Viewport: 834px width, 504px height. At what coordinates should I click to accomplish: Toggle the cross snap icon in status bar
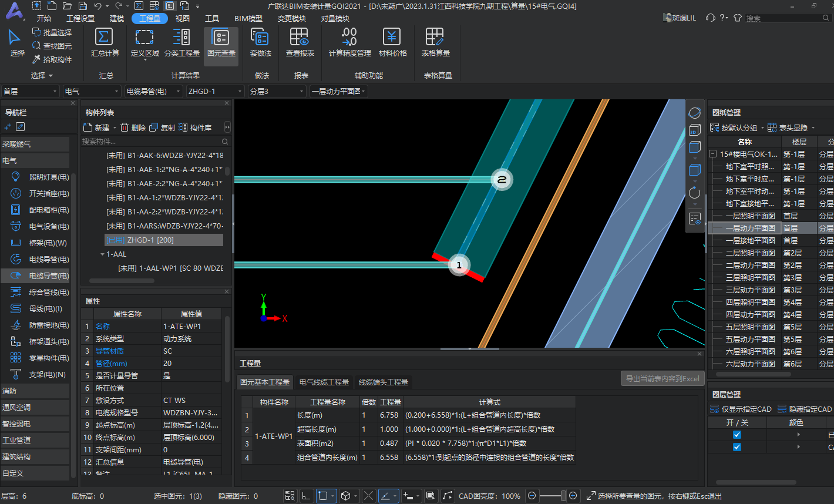tap(368, 496)
